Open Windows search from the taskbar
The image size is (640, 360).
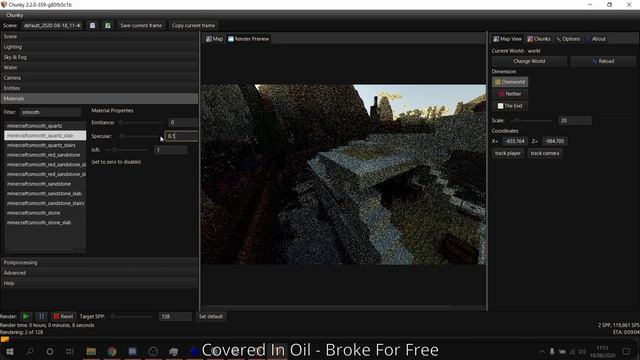30,351
